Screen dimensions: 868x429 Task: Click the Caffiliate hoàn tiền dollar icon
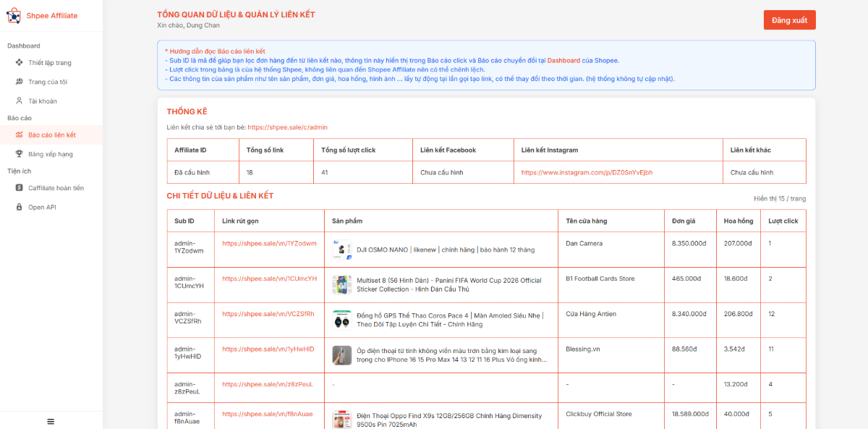(20, 188)
